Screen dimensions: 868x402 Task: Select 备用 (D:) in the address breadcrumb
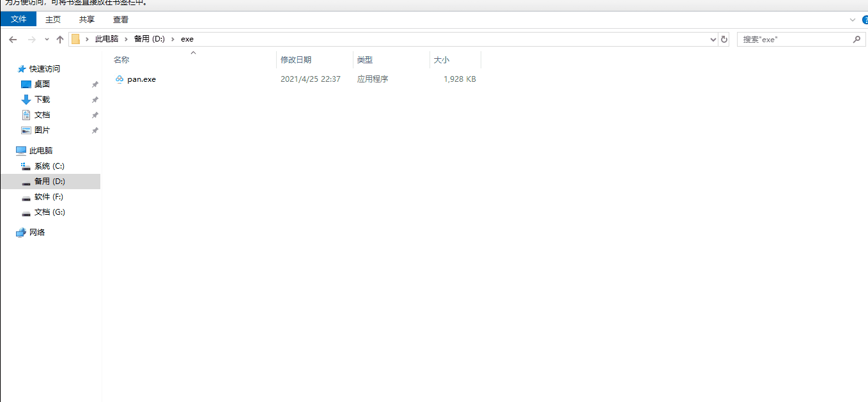(149, 39)
